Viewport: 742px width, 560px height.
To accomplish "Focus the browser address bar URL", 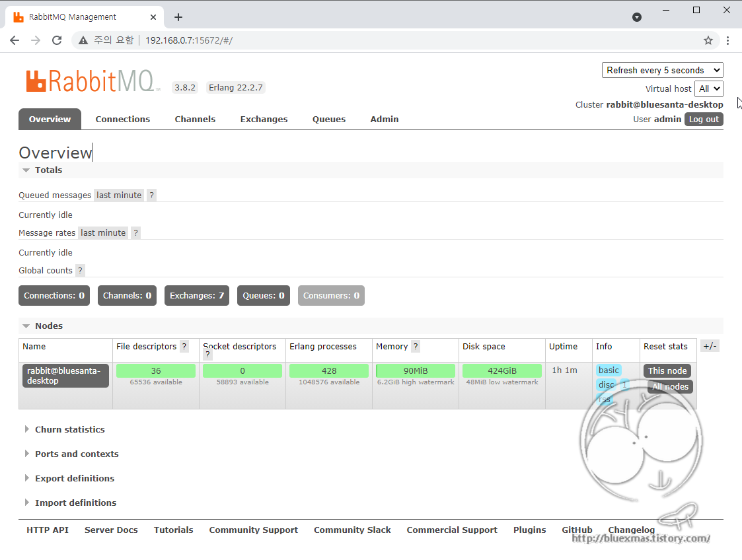I will pos(189,41).
